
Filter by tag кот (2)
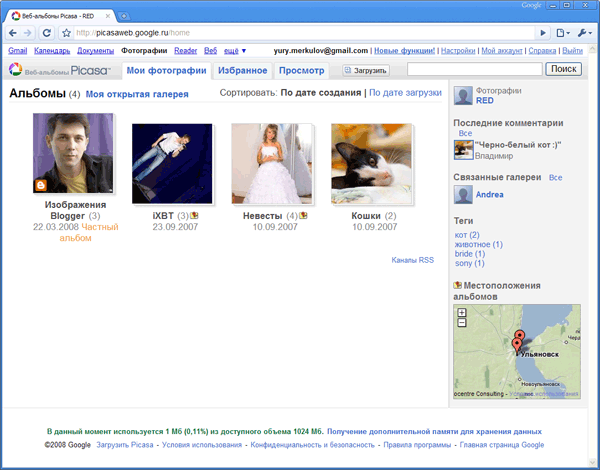tap(467, 235)
